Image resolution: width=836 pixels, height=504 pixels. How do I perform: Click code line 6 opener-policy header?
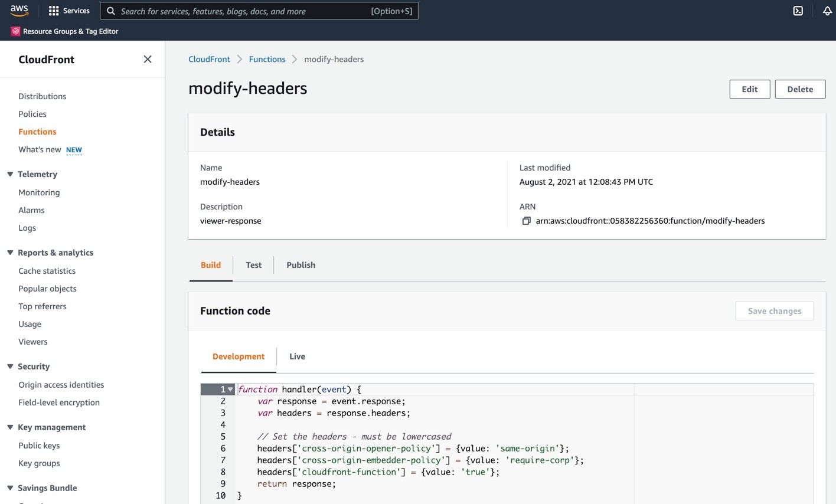(413, 449)
